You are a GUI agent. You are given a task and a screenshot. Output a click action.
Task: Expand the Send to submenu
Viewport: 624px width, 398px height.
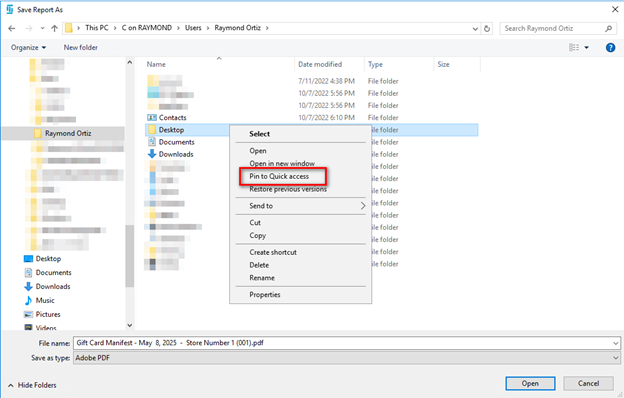coord(300,206)
